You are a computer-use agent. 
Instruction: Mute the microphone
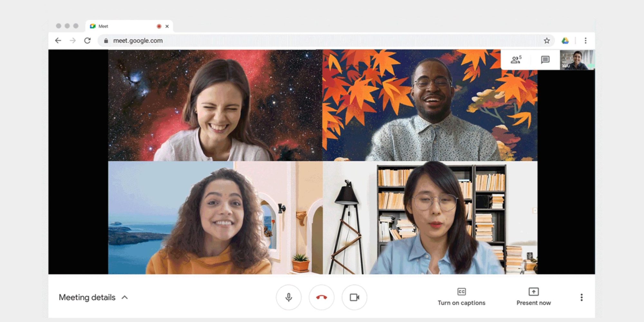289,297
